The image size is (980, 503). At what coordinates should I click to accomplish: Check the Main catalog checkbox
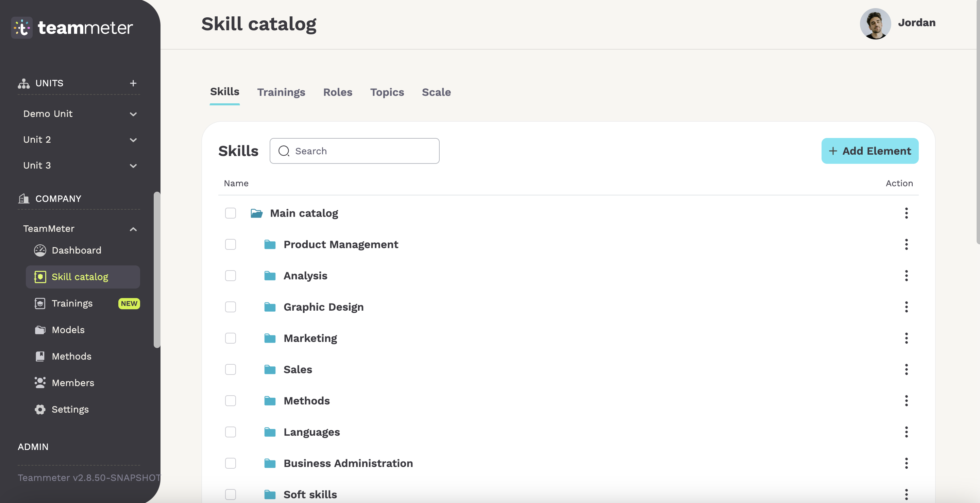231,213
